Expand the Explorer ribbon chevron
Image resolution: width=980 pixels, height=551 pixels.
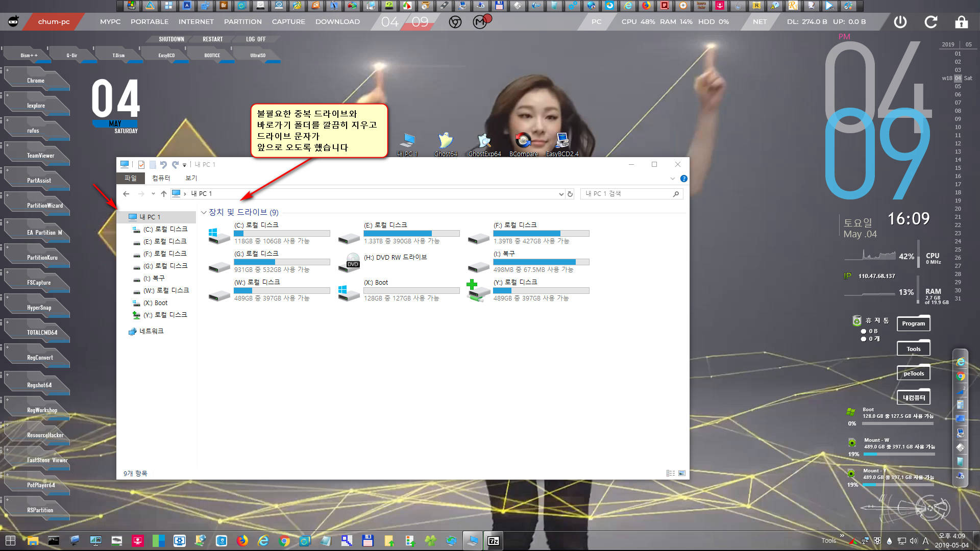(x=672, y=179)
